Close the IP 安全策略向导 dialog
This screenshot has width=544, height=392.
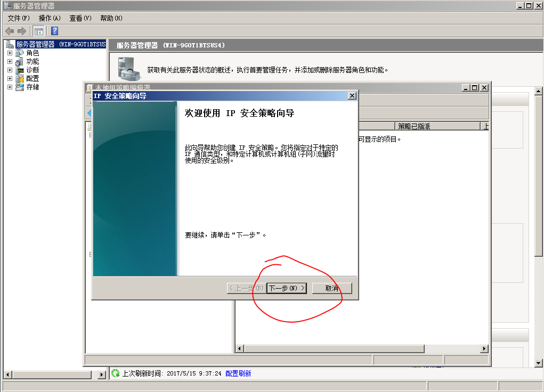(352, 96)
